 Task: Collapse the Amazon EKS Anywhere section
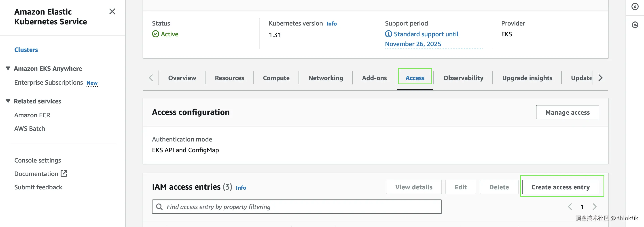[8, 68]
